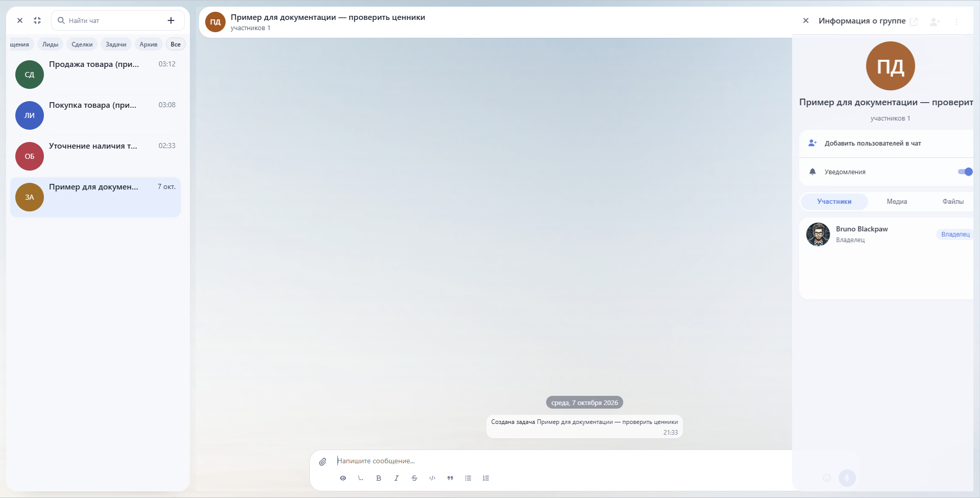Create a new chat with plus icon
The height and width of the screenshot is (498, 980).
[x=171, y=20]
